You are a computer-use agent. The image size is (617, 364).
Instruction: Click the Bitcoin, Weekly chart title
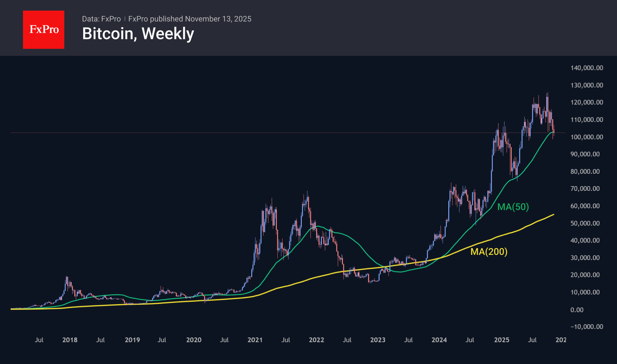(x=138, y=34)
